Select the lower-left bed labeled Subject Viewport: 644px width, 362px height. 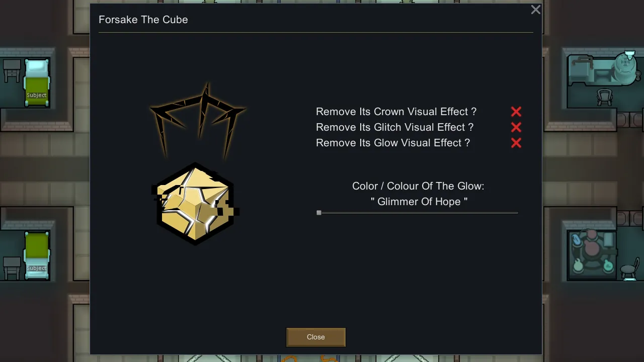point(37,254)
